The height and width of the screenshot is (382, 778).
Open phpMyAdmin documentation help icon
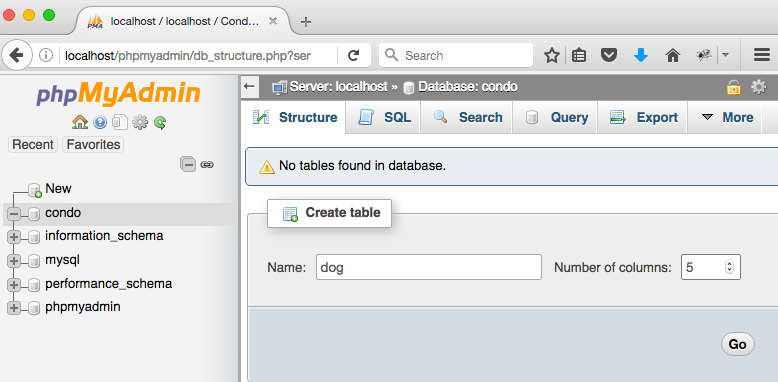click(x=100, y=122)
